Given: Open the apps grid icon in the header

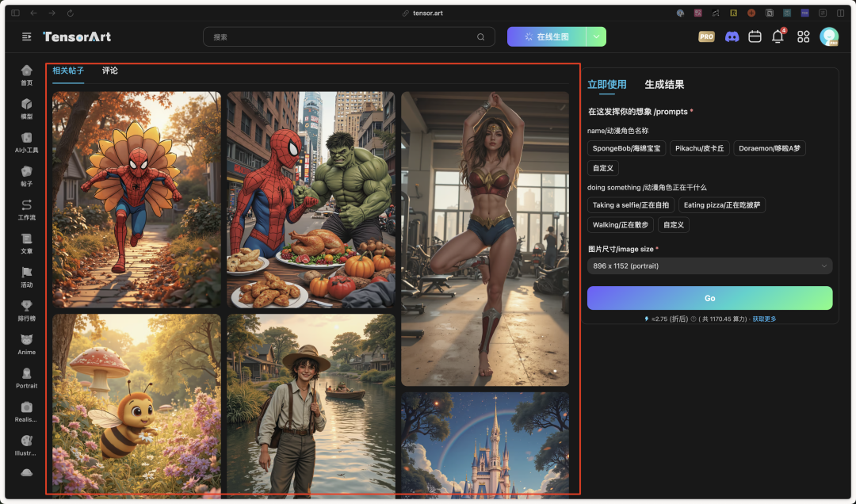Looking at the screenshot, I should (x=803, y=36).
